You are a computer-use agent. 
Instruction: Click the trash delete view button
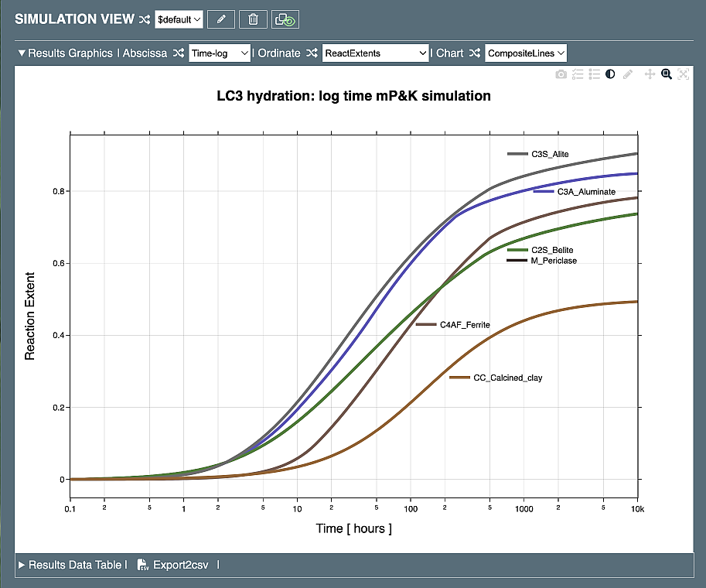tap(253, 19)
